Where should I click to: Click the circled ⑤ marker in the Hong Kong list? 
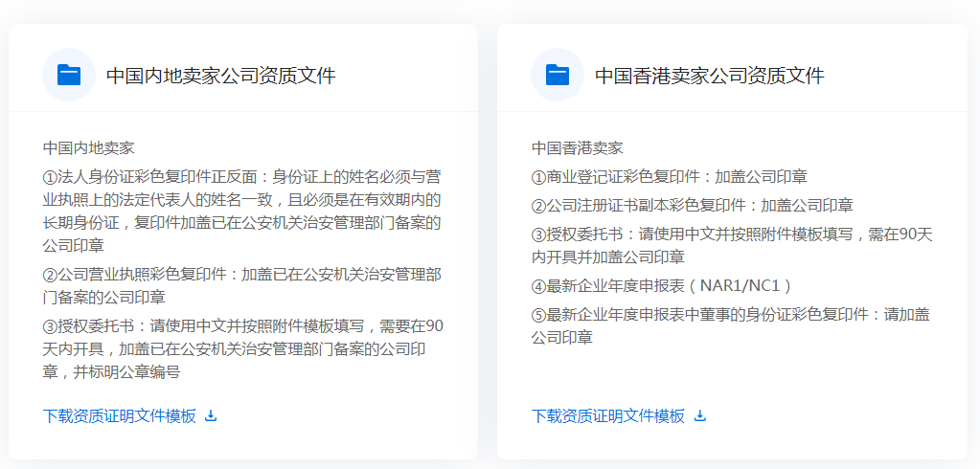click(x=539, y=314)
